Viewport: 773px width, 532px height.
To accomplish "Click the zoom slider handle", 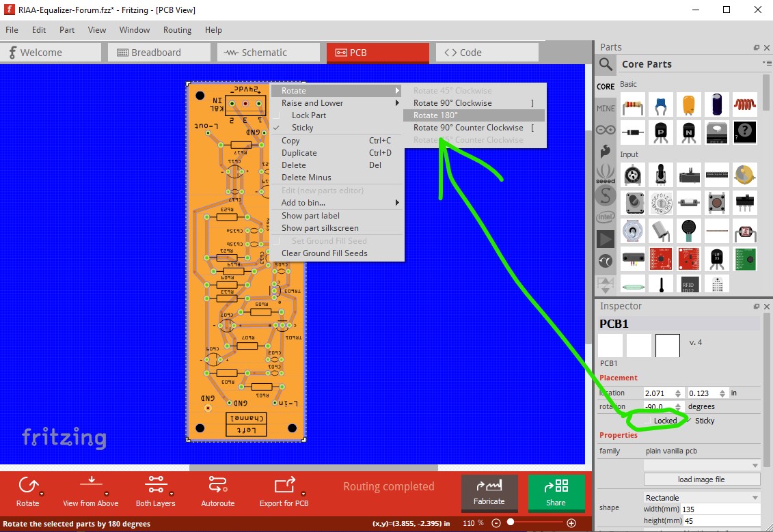I will pyautogui.click(x=511, y=522).
